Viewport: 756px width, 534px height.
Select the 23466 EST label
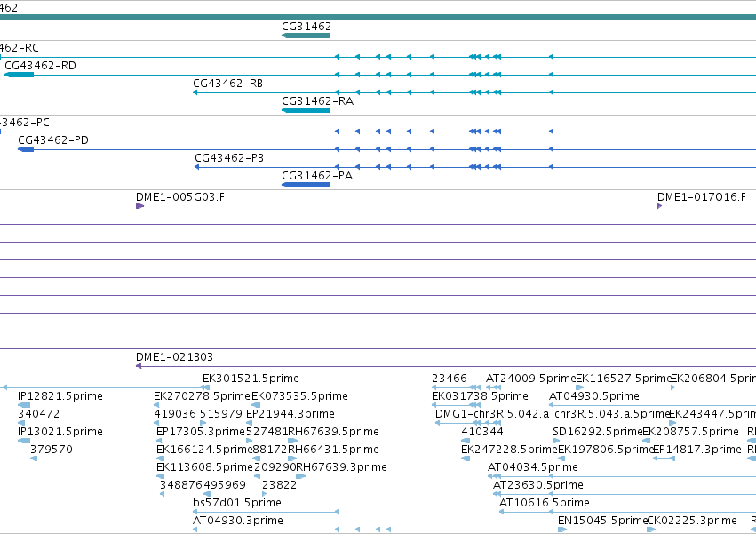point(449,379)
